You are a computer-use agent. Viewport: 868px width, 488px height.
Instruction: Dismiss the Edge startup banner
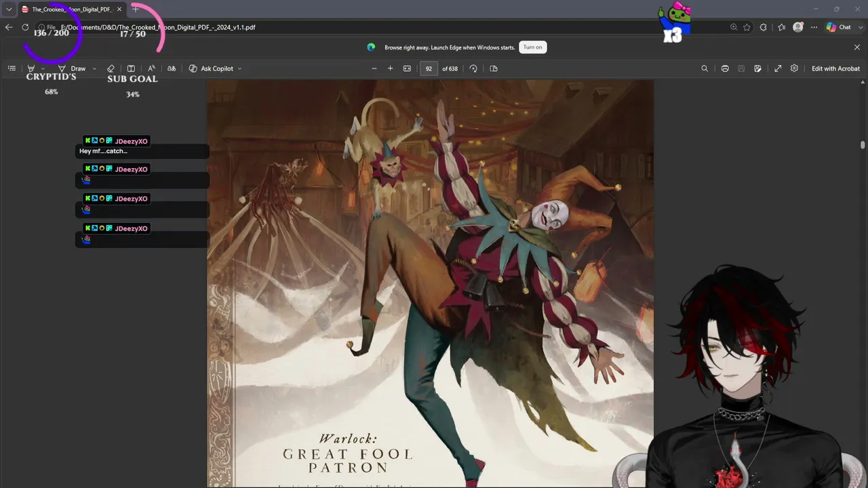point(857,47)
